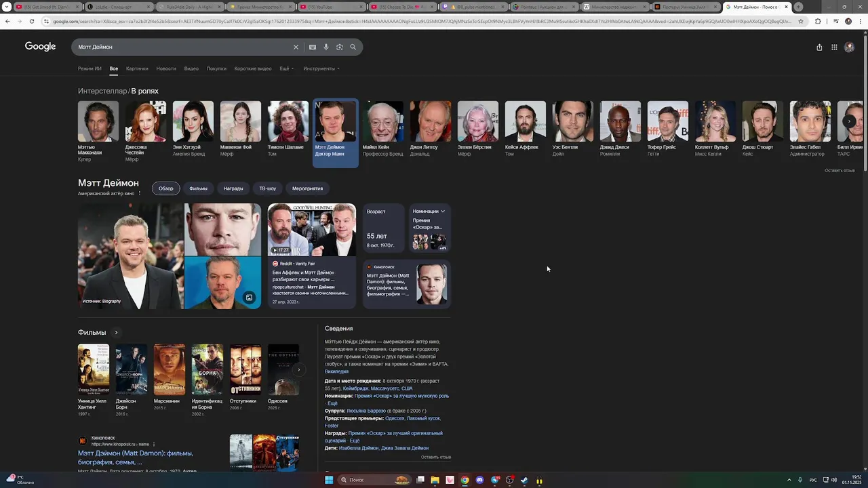Select the 'ТВ-шоу' chip
The width and height of the screenshot is (868, 488).
[268, 188]
